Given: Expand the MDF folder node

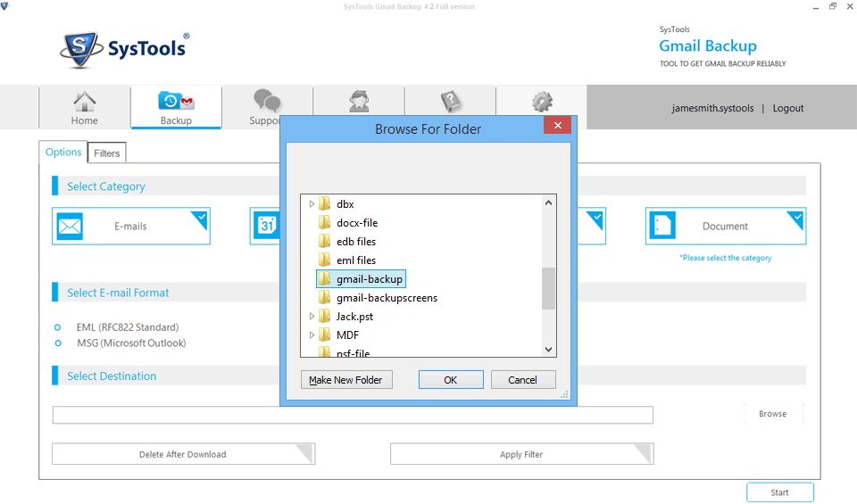Looking at the screenshot, I should [x=312, y=335].
